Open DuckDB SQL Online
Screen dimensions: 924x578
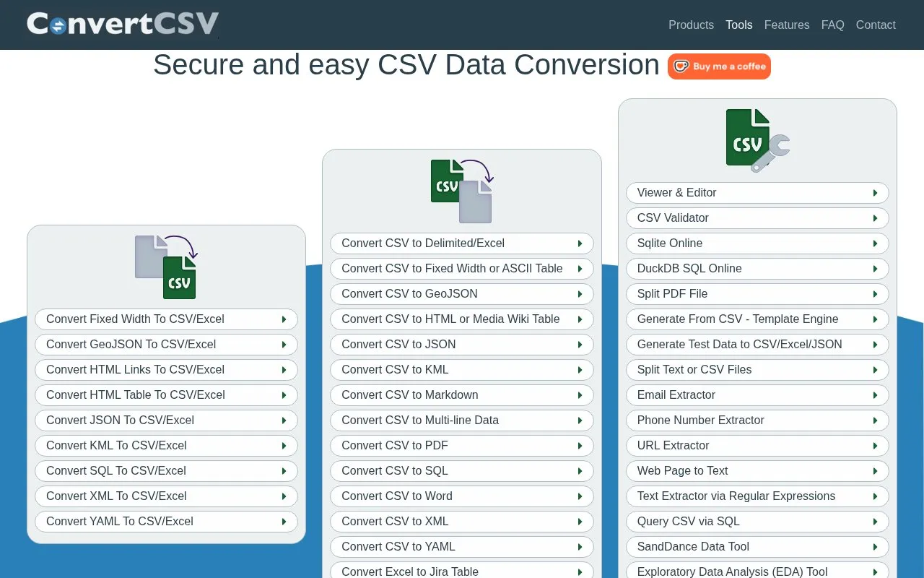point(757,269)
